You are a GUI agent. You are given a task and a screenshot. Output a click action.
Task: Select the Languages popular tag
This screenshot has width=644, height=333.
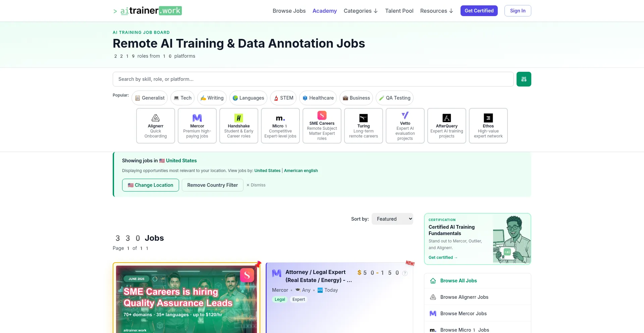coord(248,98)
